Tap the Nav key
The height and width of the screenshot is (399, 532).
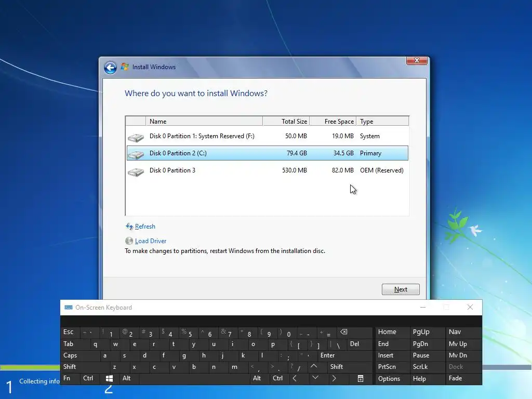click(463, 332)
